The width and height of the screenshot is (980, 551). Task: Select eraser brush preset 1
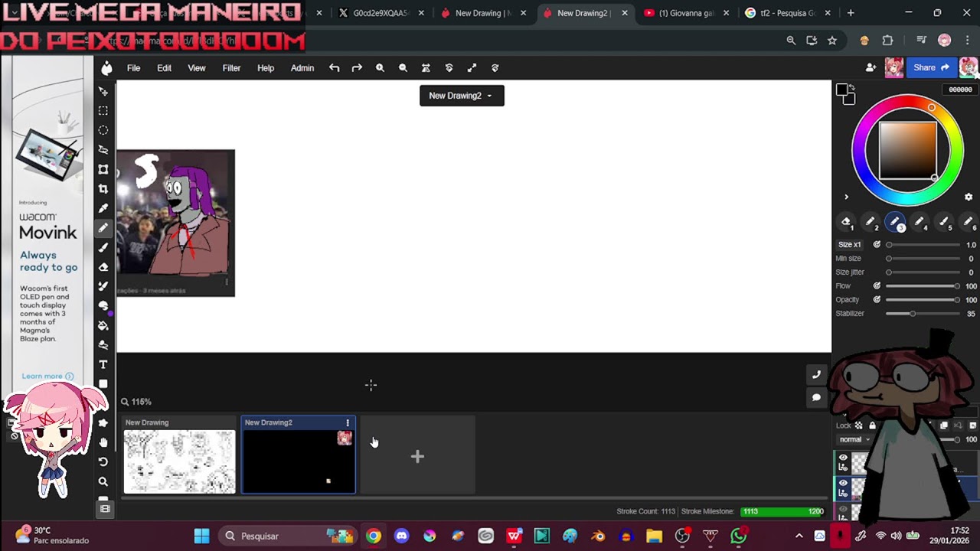847,223
